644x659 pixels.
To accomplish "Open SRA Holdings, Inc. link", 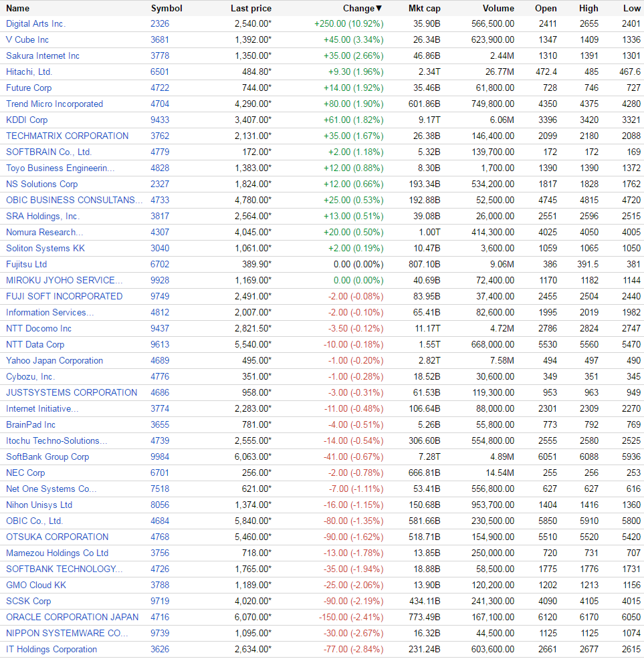I will click(43, 216).
